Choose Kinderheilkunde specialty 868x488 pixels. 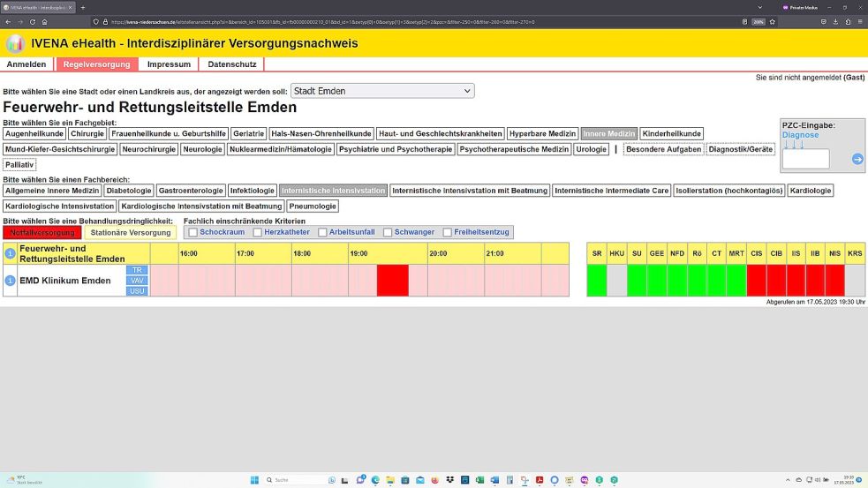point(671,133)
